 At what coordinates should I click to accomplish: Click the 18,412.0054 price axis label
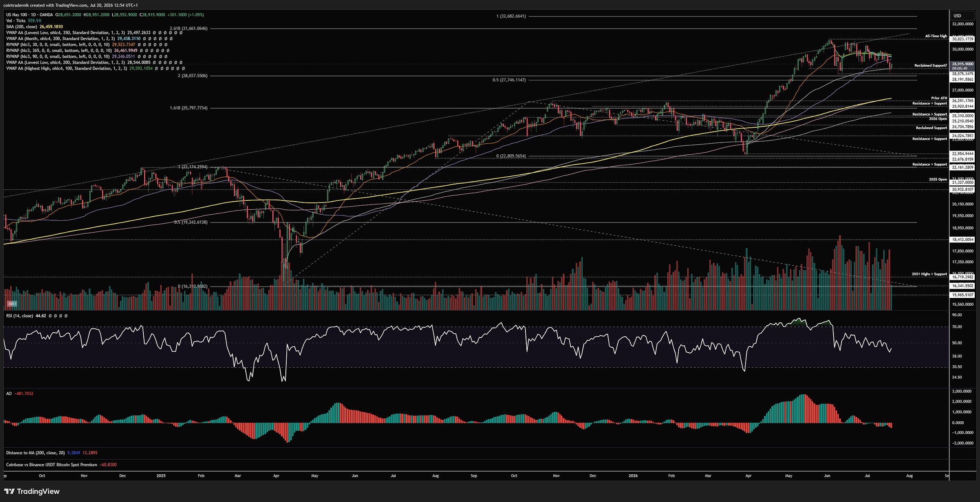pyautogui.click(x=962, y=240)
